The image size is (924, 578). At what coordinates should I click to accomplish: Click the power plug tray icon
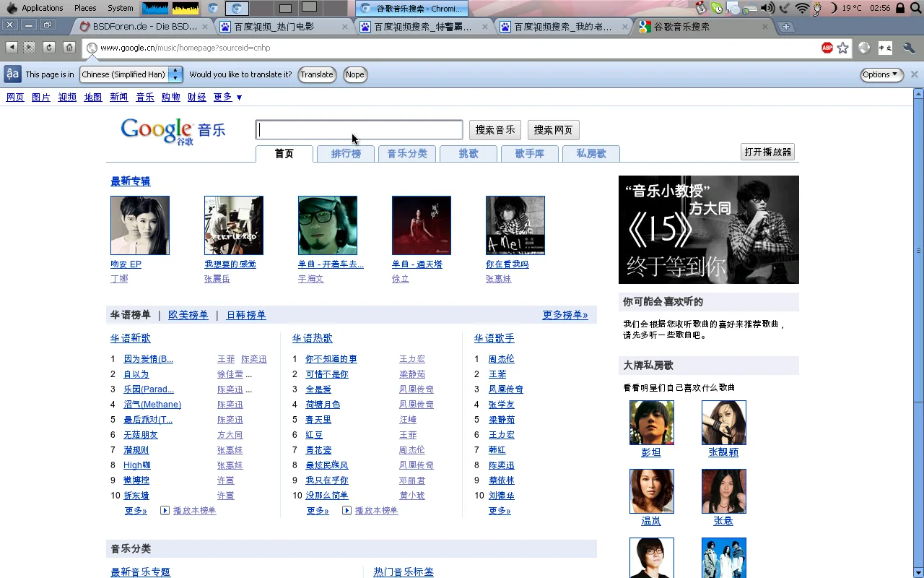818,8
